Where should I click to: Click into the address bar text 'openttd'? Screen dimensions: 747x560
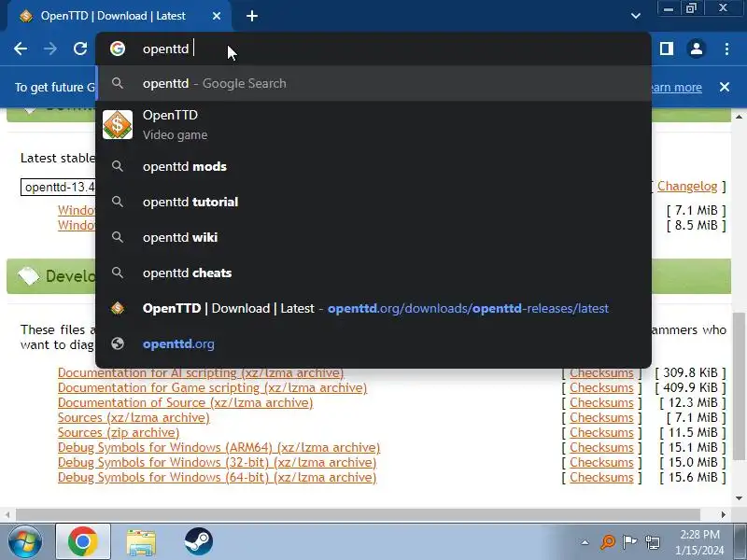point(166,49)
